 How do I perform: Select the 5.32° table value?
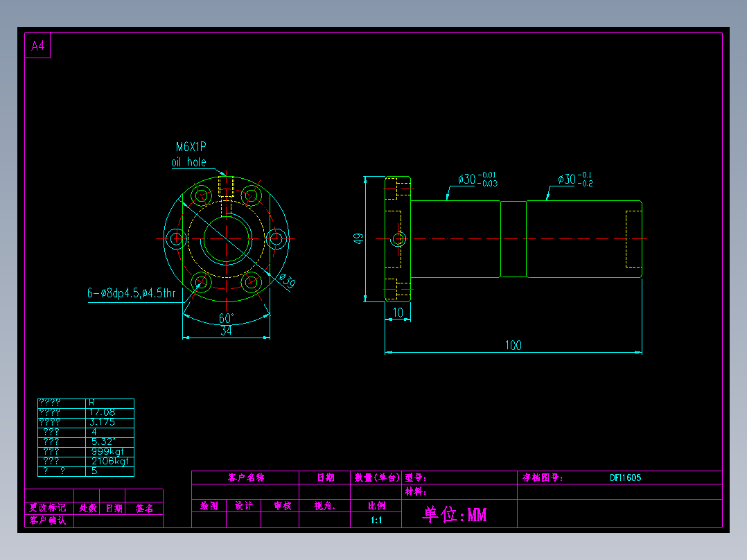(103, 441)
